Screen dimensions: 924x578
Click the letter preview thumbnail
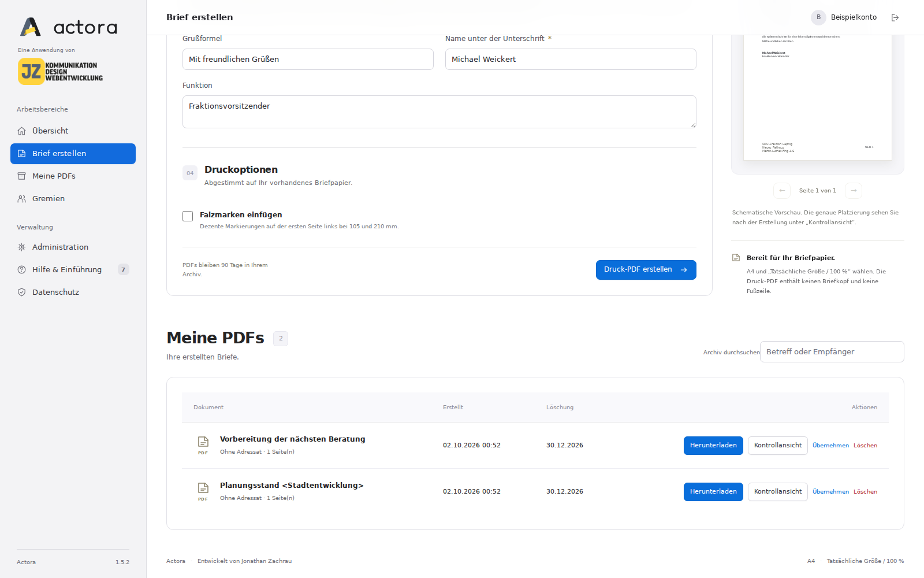click(818, 97)
